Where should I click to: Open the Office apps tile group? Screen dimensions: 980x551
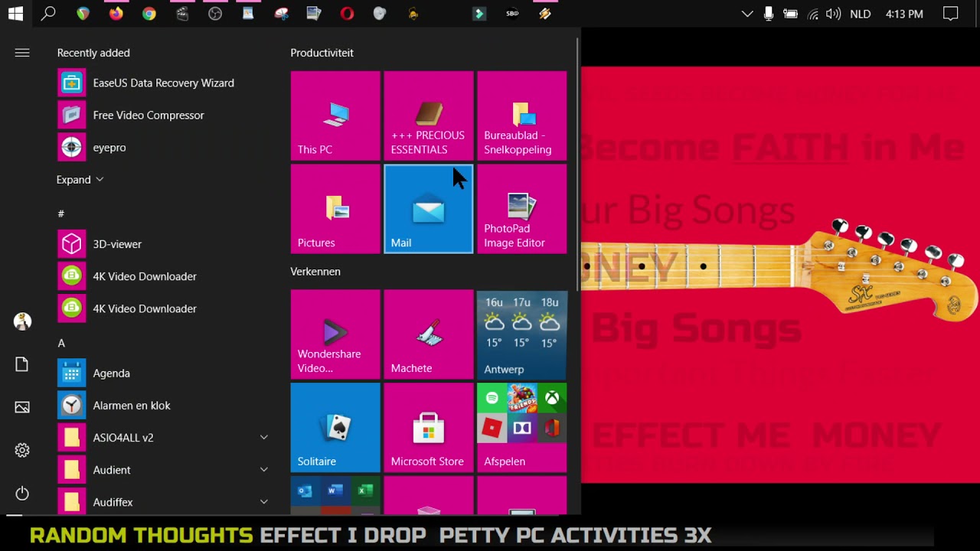(335, 496)
